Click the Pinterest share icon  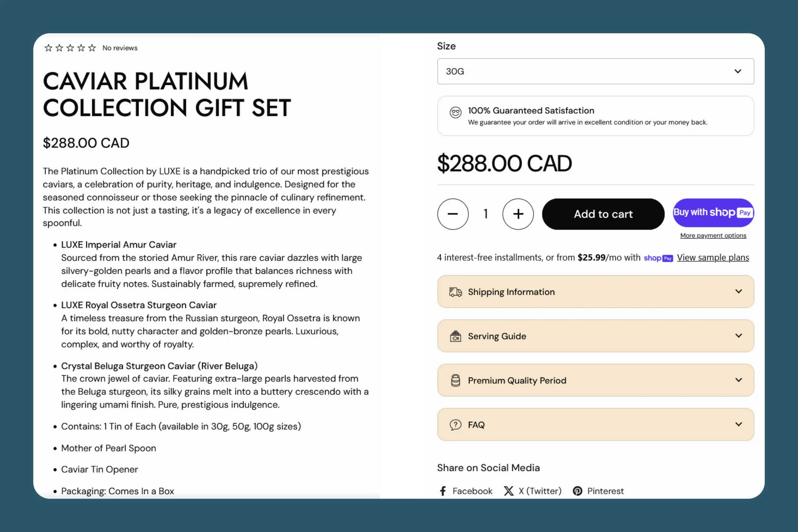click(577, 491)
